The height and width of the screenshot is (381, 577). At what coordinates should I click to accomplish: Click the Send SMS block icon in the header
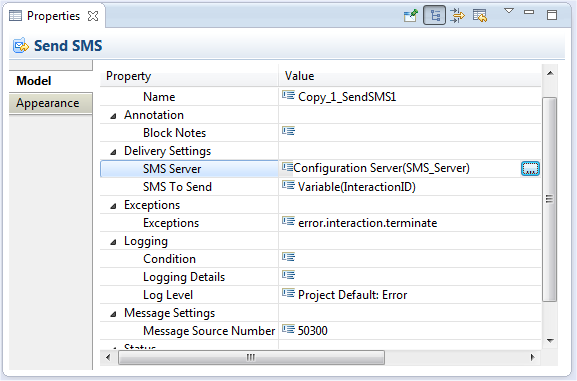pos(21,46)
